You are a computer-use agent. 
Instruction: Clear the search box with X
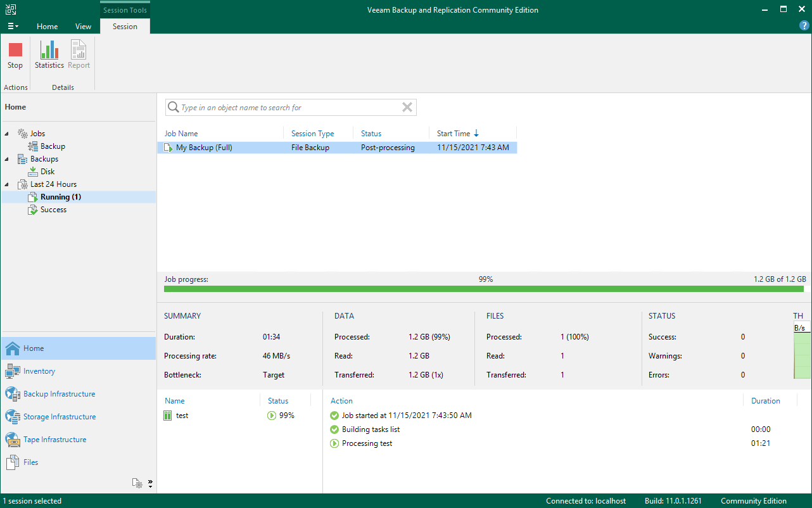tap(407, 108)
